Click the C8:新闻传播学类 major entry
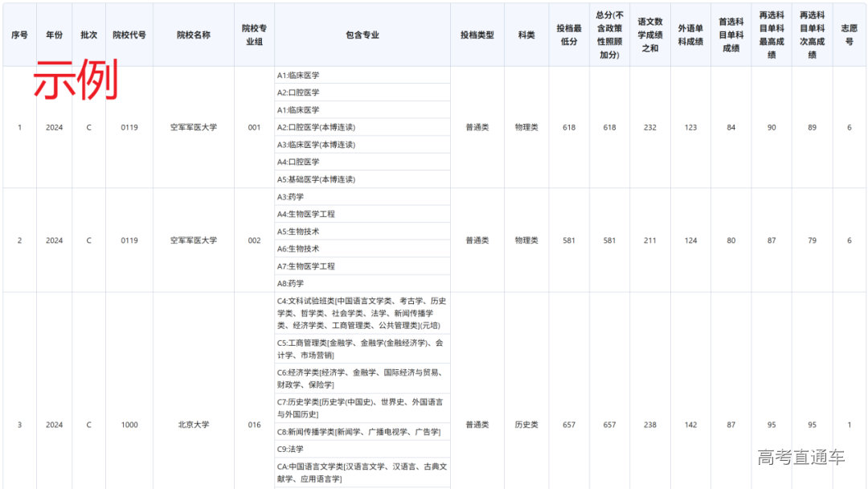This screenshot has width=868, height=489. [358, 432]
